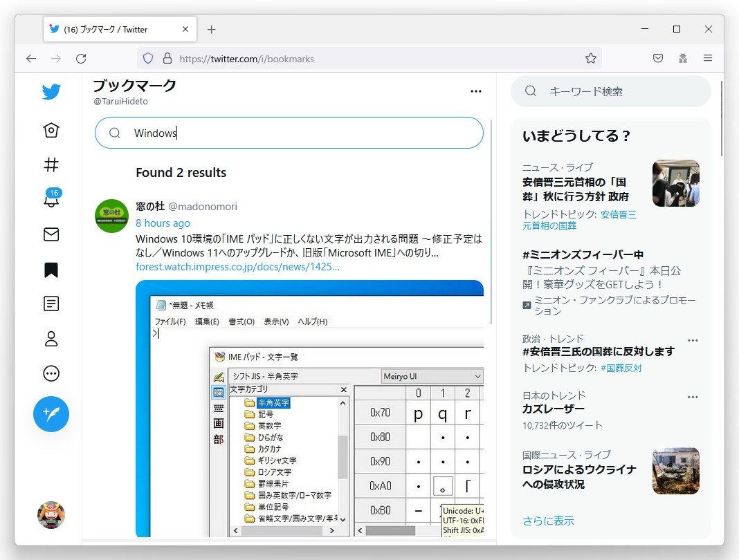739x560 pixels.
Task: Open Lists from the sidebar
Action: tap(51, 304)
